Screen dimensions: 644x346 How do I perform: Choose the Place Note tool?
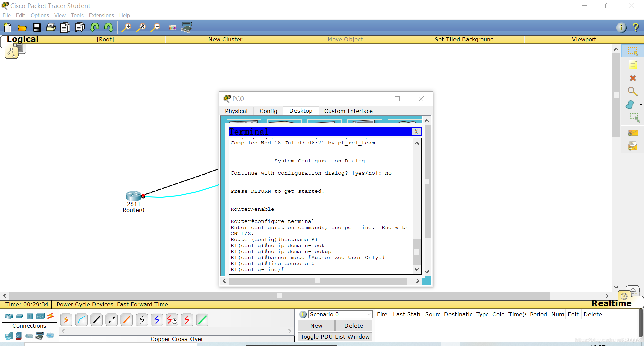pyautogui.click(x=633, y=65)
